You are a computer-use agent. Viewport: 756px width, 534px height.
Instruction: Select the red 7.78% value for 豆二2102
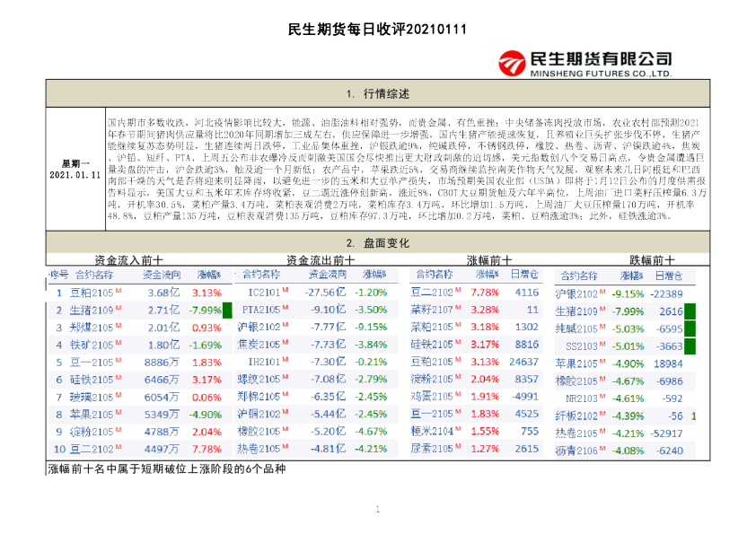[486, 291]
